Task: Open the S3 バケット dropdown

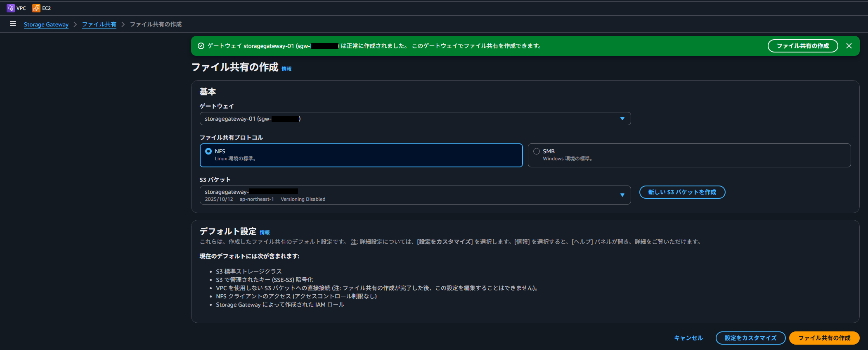Action: (x=415, y=195)
